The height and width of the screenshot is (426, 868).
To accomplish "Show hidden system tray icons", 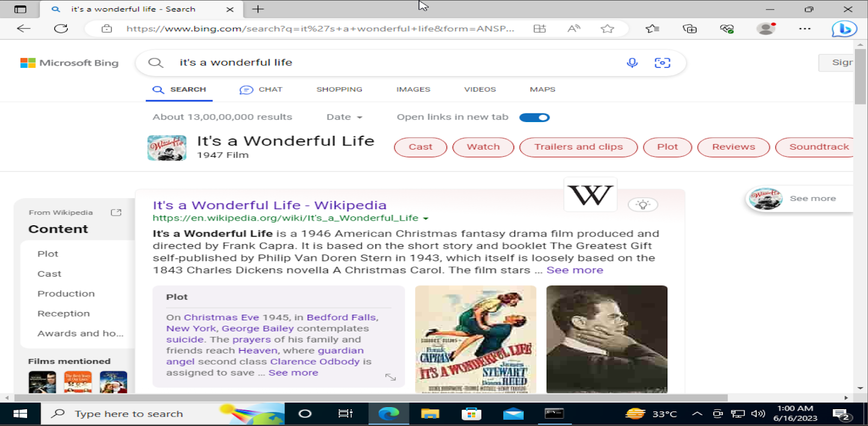I will 697,414.
